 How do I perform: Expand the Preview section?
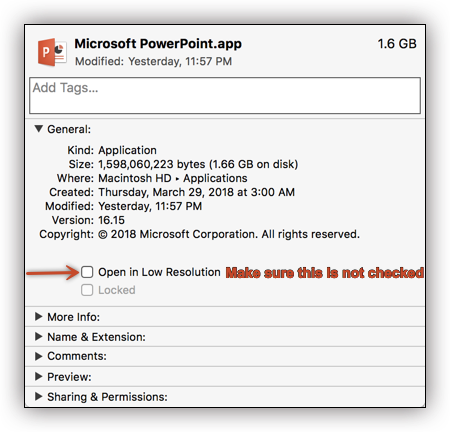(39, 377)
